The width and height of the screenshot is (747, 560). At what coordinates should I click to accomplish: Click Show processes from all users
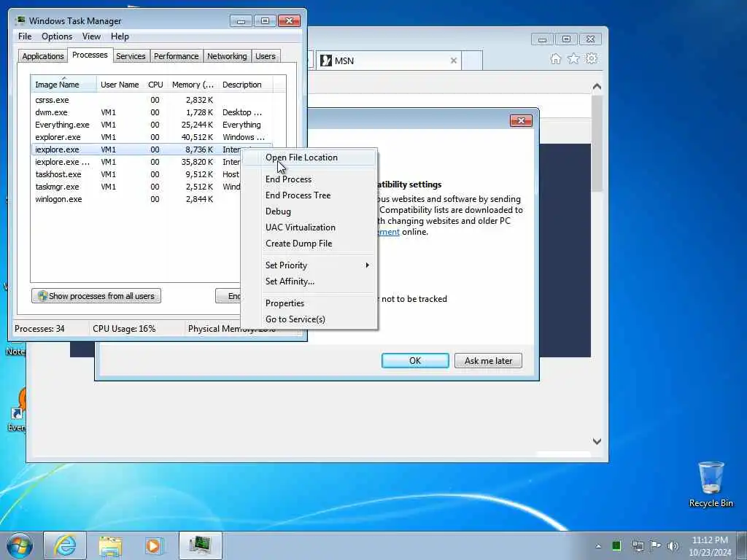pos(96,296)
